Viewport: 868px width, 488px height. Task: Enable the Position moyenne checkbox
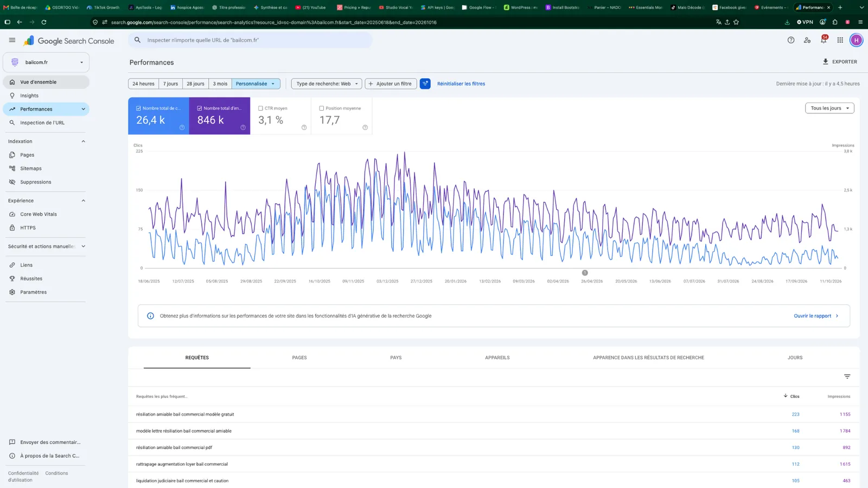(322, 108)
